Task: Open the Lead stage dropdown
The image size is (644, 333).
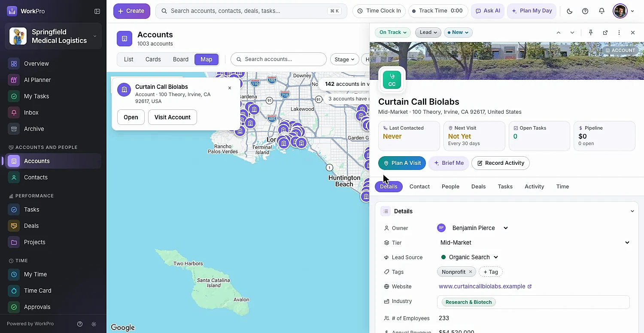Action: (428, 33)
